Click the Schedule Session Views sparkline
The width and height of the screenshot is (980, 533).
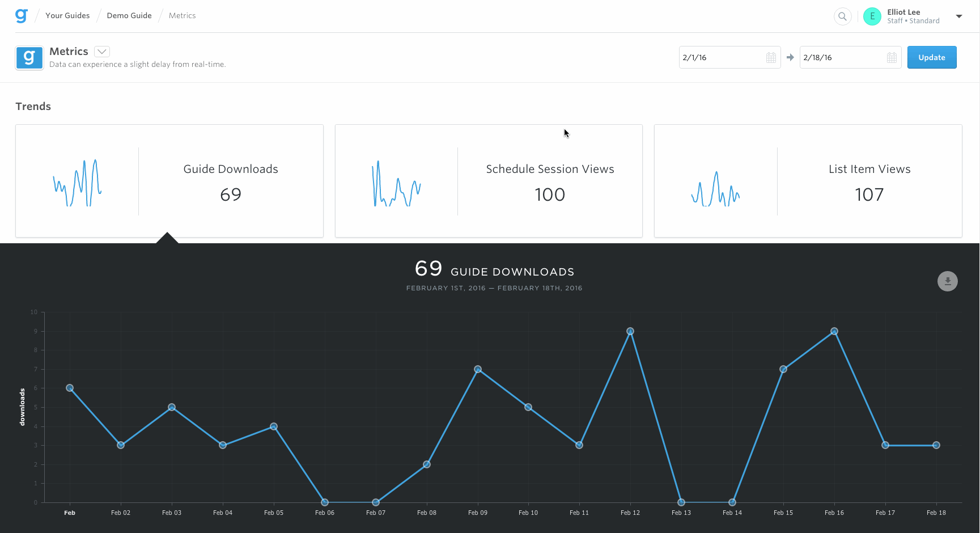pos(396,183)
